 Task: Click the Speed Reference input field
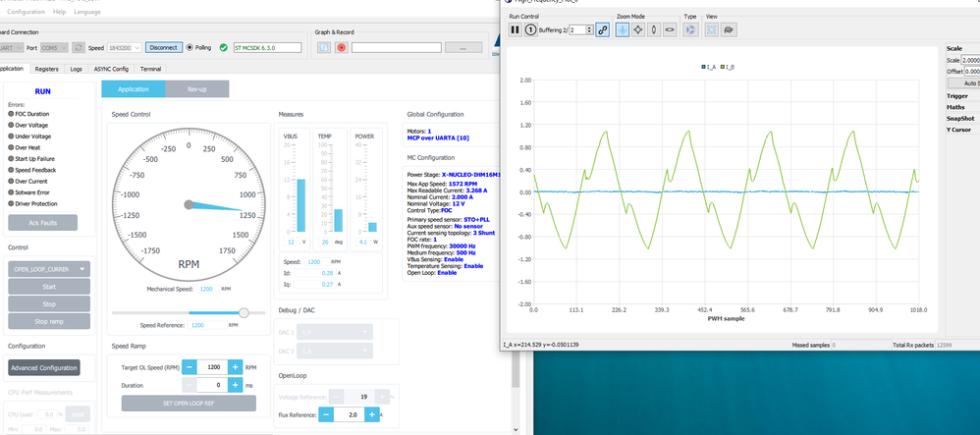(x=207, y=325)
